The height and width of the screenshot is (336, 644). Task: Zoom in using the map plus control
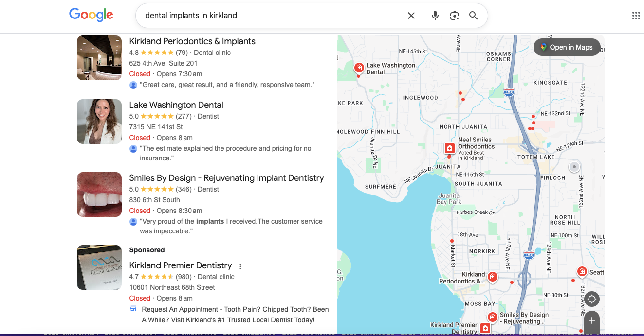[591, 321]
